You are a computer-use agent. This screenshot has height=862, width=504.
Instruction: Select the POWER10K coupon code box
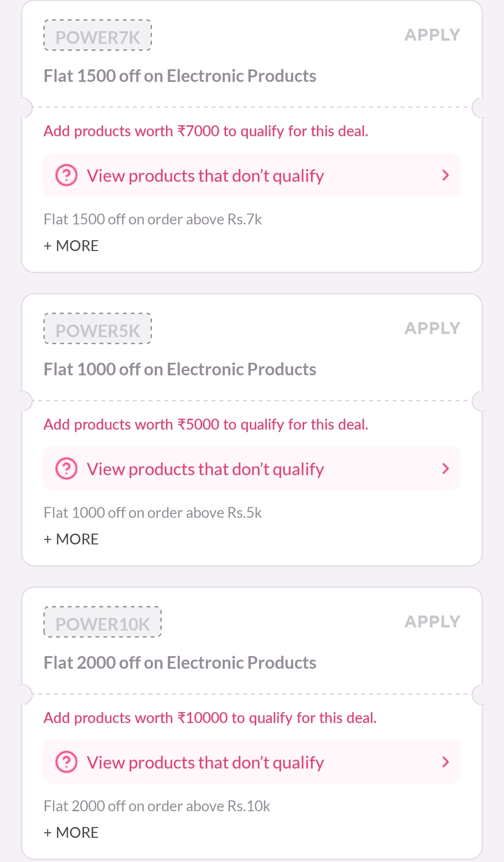point(103,623)
